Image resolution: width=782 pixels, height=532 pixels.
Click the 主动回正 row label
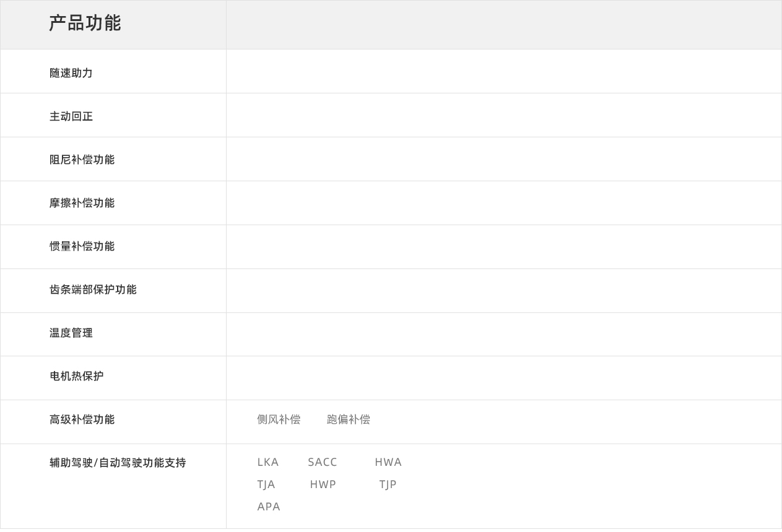pos(71,116)
